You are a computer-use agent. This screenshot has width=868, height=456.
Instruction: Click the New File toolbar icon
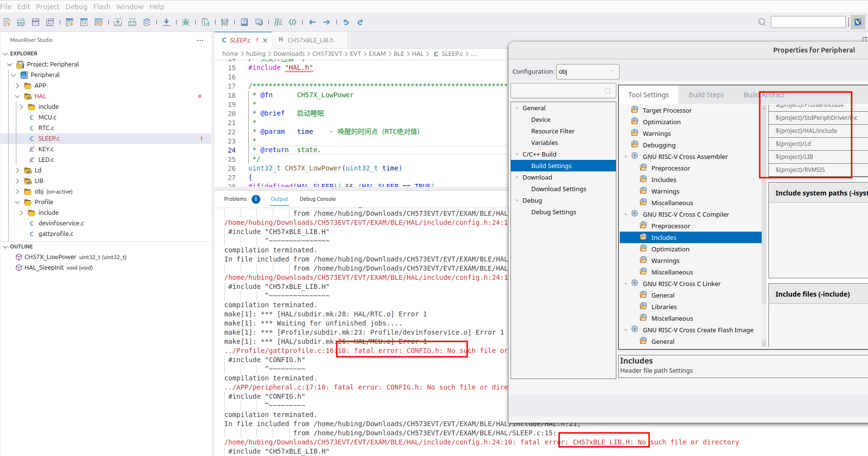click(x=7, y=22)
